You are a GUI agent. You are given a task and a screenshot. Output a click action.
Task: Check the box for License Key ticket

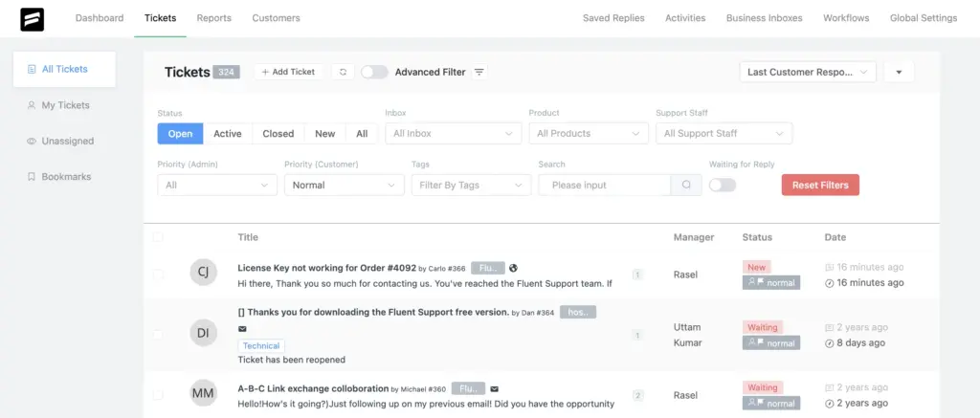tap(158, 275)
